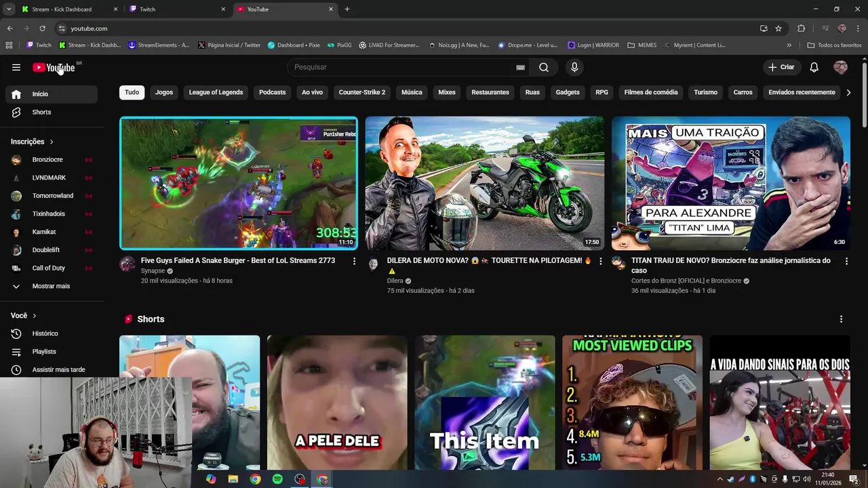This screenshot has height=488, width=868.
Task: Open Cortes do Bronz channel avatar
Action: (618, 264)
